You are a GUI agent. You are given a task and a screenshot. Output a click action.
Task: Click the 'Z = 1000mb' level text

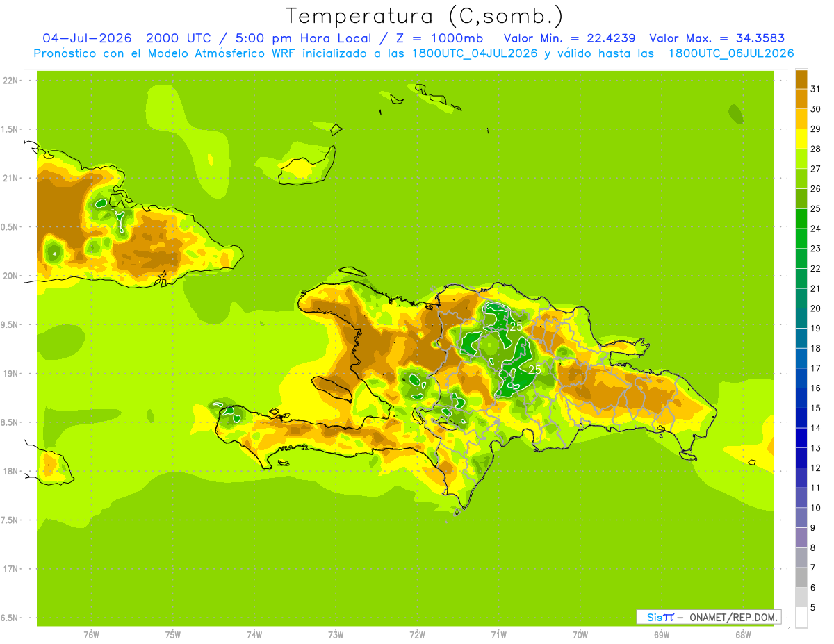[x=439, y=38]
